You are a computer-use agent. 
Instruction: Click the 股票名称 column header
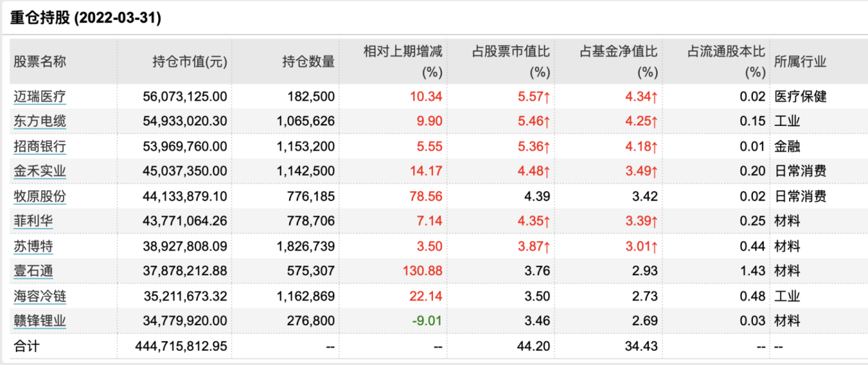40,61
